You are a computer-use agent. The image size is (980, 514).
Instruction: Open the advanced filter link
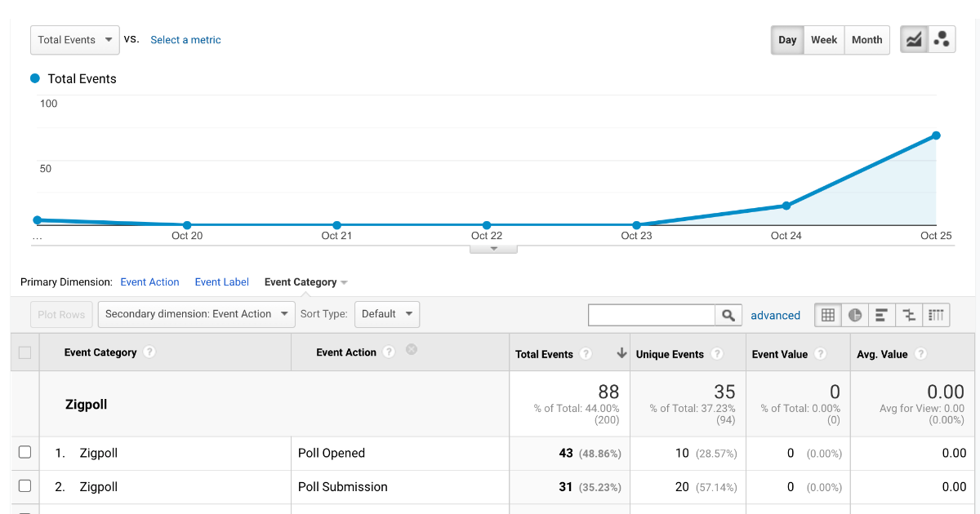coord(775,316)
